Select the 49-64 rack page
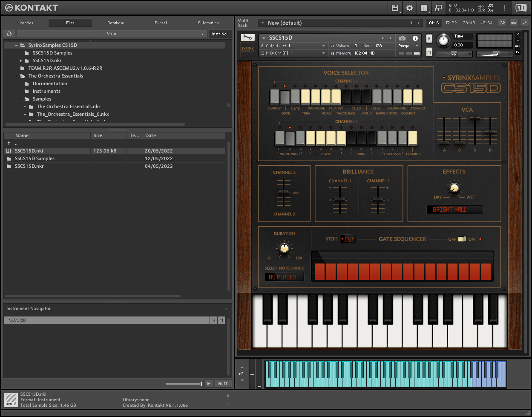 coord(486,23)
